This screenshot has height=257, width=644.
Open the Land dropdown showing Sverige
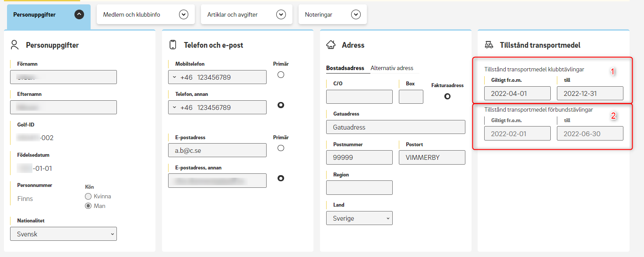(359, 218)
